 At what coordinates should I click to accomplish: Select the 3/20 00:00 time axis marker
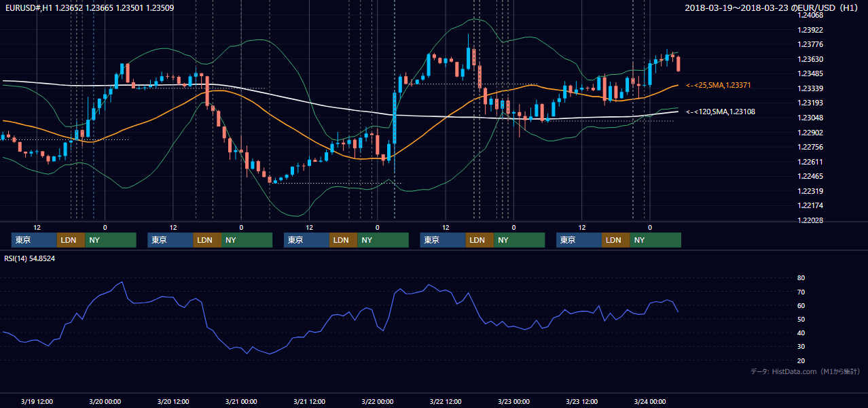pyautogui.click(x=105, y=402)
